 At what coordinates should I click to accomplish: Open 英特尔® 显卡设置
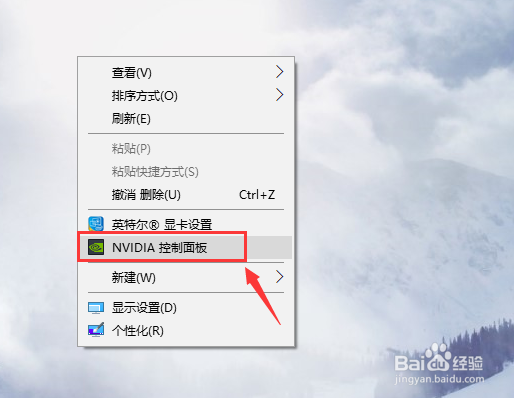point(186,224)
